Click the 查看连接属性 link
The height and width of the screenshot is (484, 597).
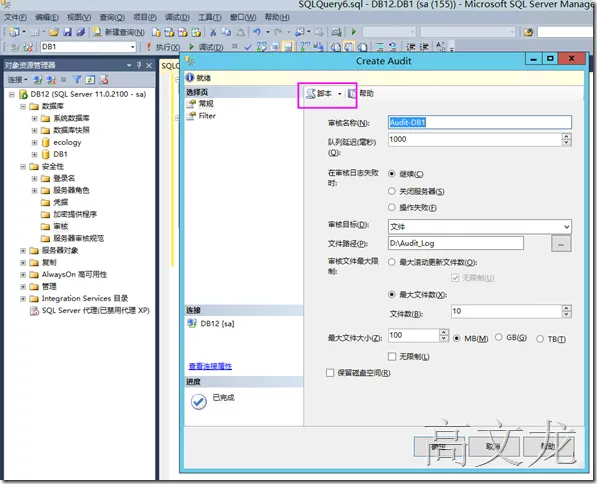(x=210, y=366)
